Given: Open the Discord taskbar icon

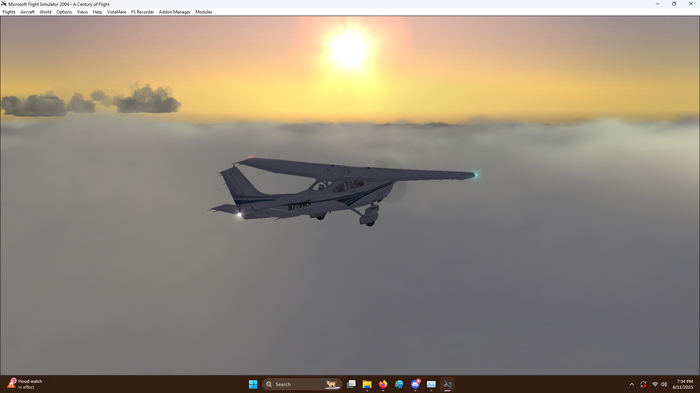Looking at the screenshot, I should tap(415, 384).
